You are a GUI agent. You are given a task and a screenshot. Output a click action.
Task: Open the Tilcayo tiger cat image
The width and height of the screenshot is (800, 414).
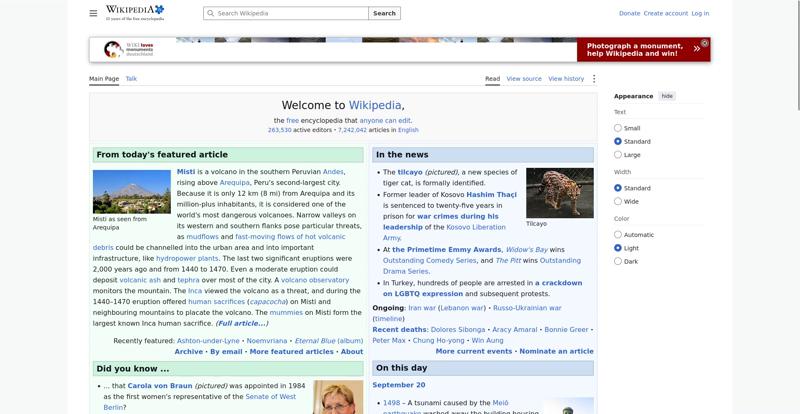(x=560, y=192)
